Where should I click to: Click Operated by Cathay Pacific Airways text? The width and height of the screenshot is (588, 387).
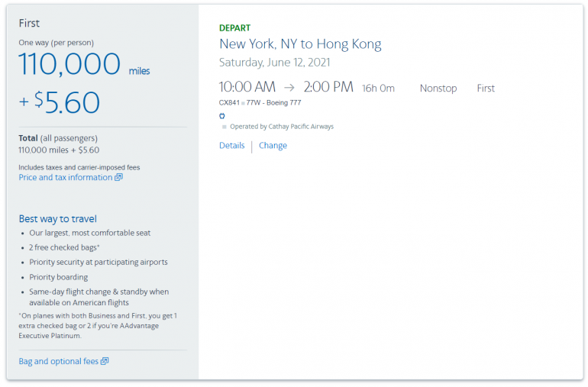coord(281,127)
